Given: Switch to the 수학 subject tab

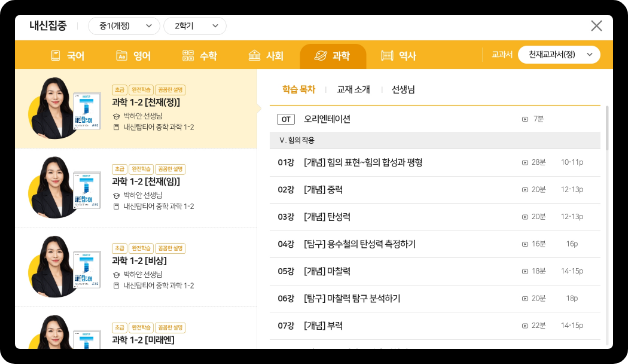Looking at the screenshot, I should 199,56.
